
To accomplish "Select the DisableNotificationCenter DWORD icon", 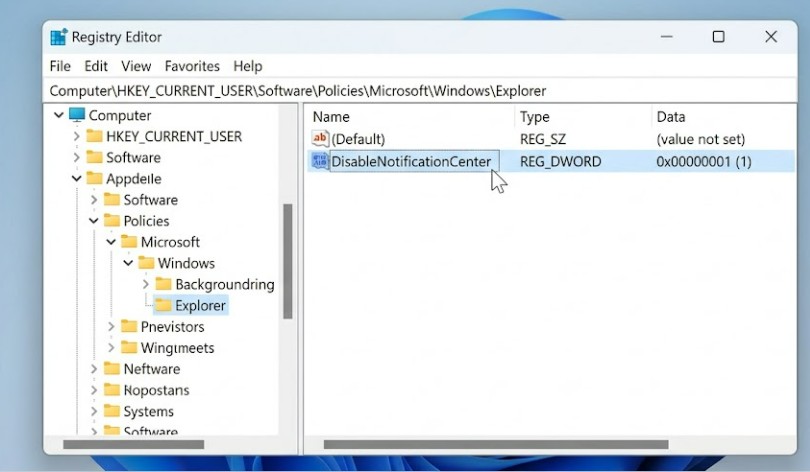I will click(320, 161).
